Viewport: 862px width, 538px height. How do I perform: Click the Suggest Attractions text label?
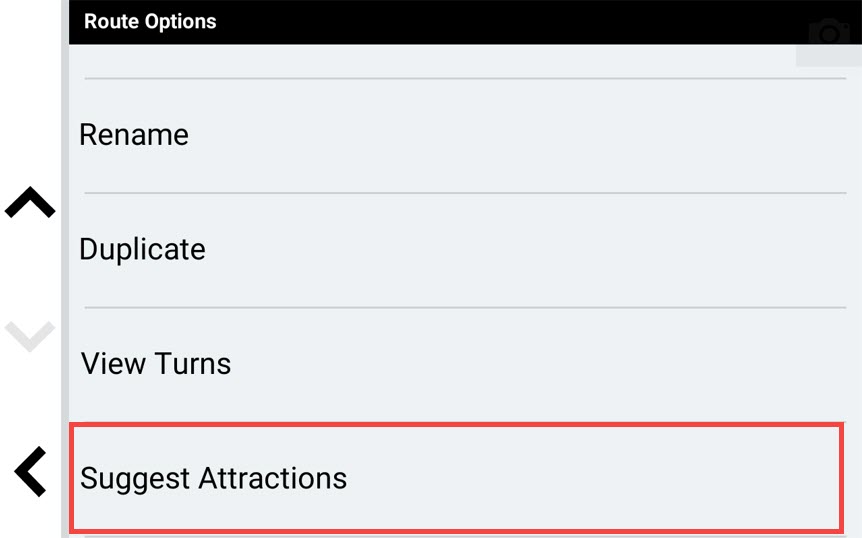coord(213,478)
